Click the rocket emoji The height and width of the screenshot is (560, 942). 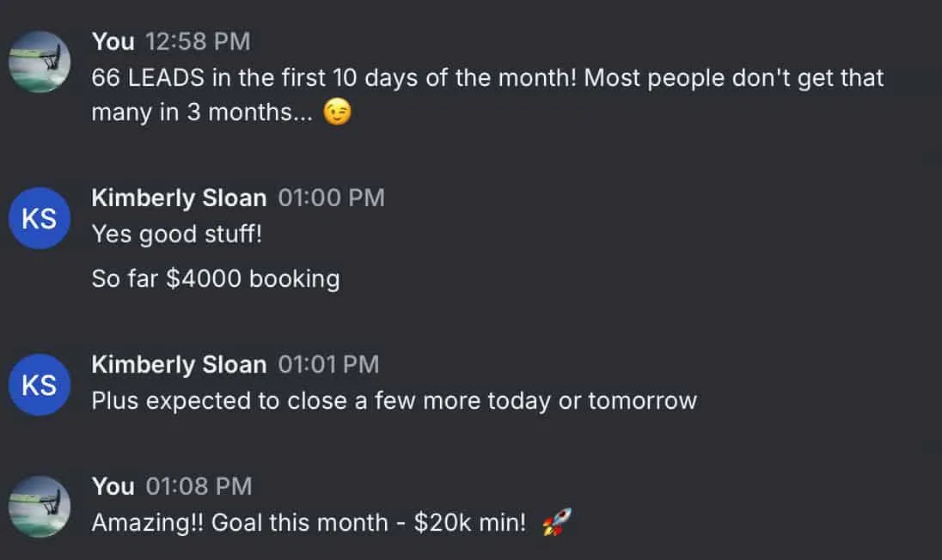(557, 521)
